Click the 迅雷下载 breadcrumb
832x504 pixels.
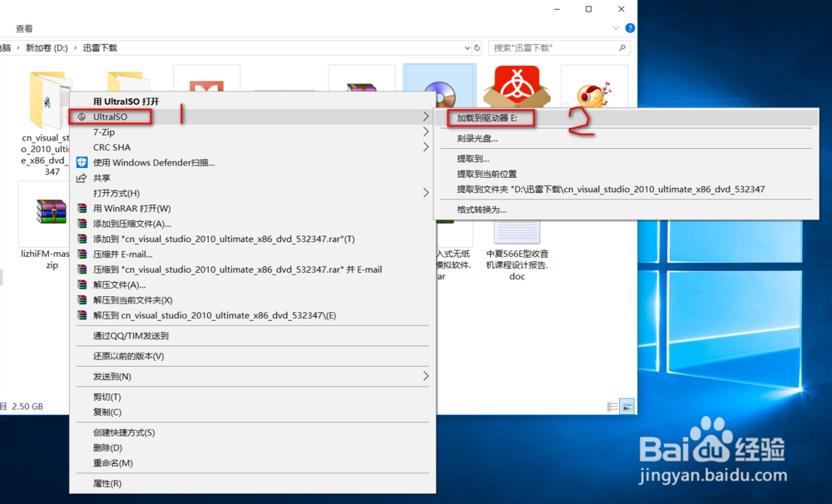100,47
